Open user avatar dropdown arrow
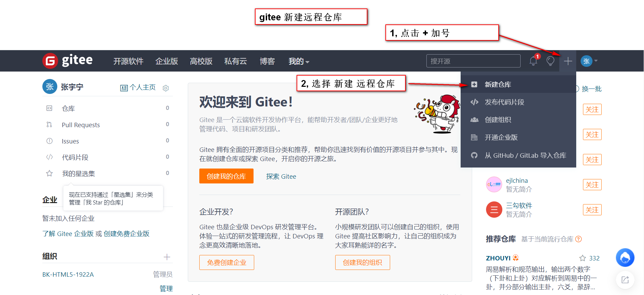 [x=596, y=61]
